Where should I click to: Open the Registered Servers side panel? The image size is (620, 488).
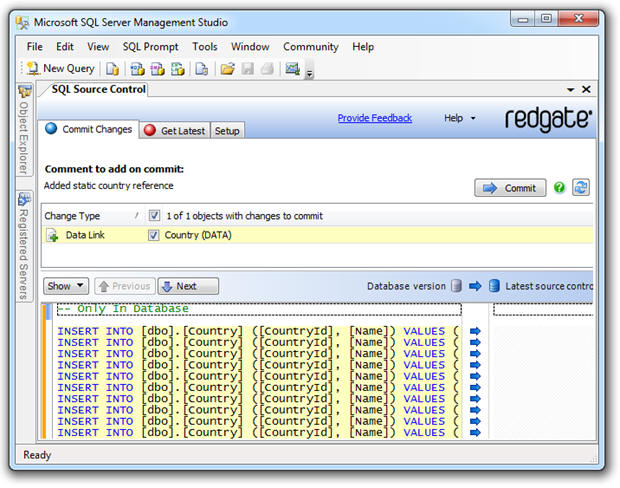(25, 246)
